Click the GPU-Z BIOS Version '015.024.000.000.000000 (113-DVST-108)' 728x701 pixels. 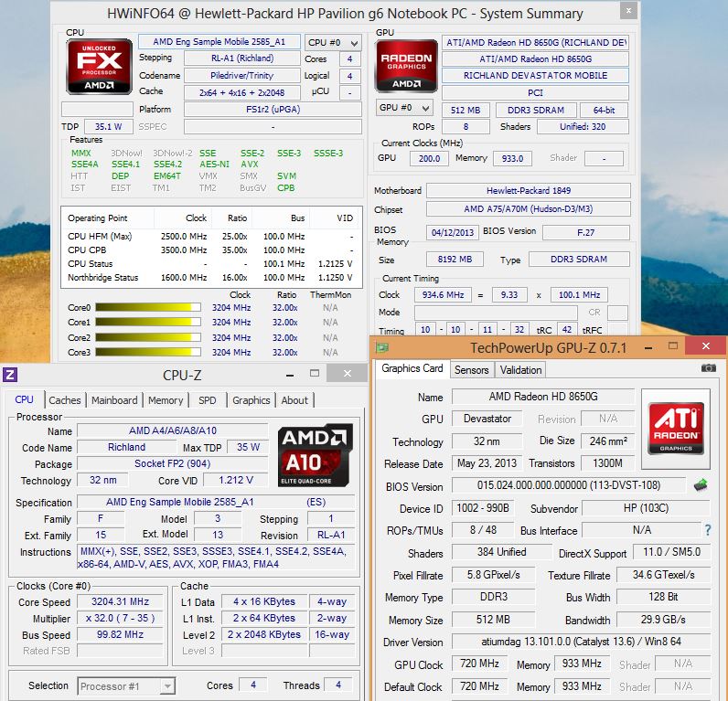click(x=568, y=485)
